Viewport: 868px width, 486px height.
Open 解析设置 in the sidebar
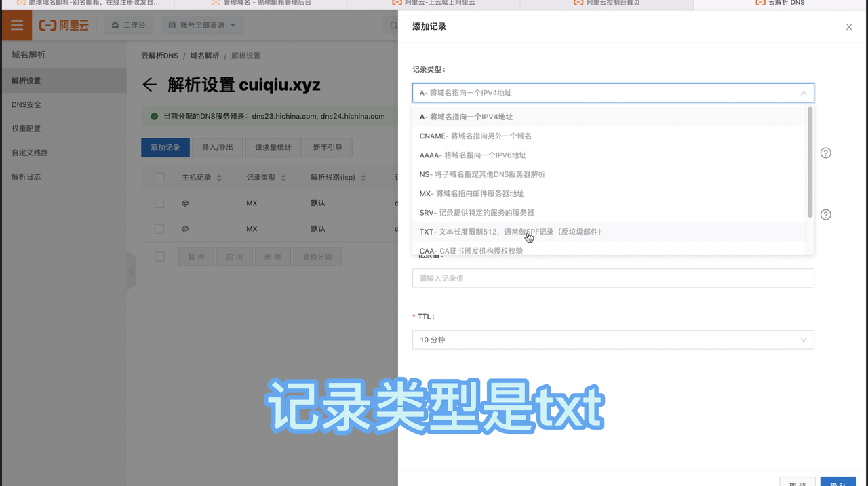tap(63, 81)
